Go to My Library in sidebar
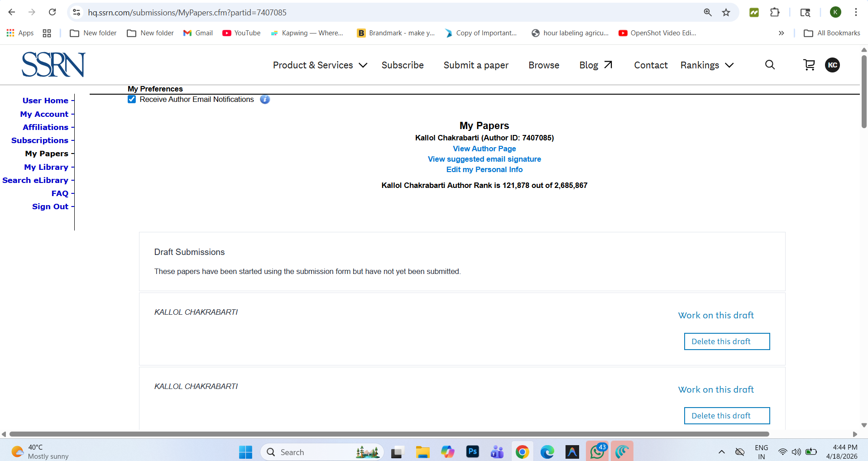This screenshot has width=868, height=461. 46,167
